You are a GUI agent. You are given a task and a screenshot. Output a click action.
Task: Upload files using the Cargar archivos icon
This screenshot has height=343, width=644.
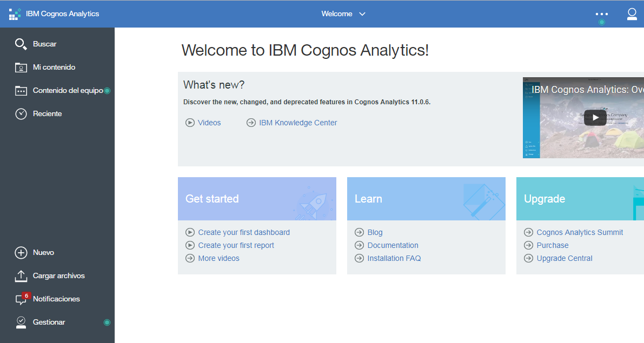(58, 275)
